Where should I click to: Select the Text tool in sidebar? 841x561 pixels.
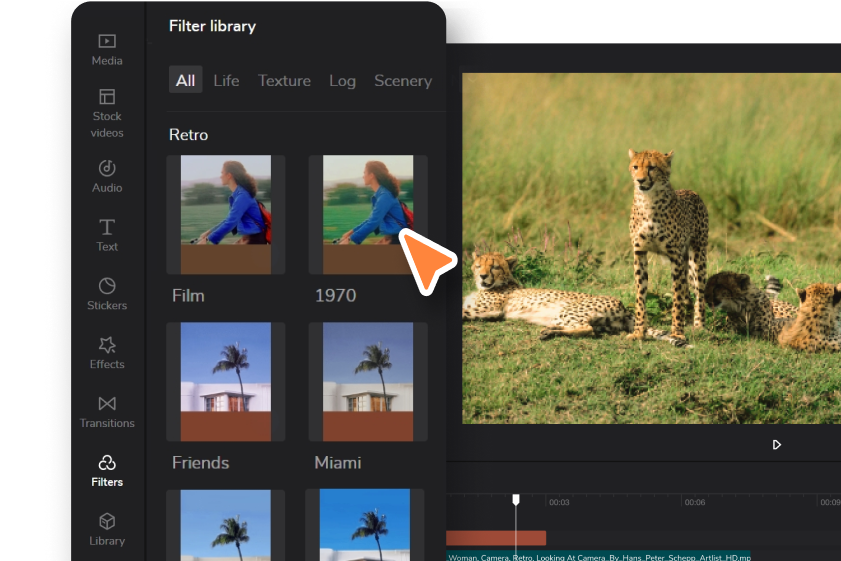tap(107, 235)
